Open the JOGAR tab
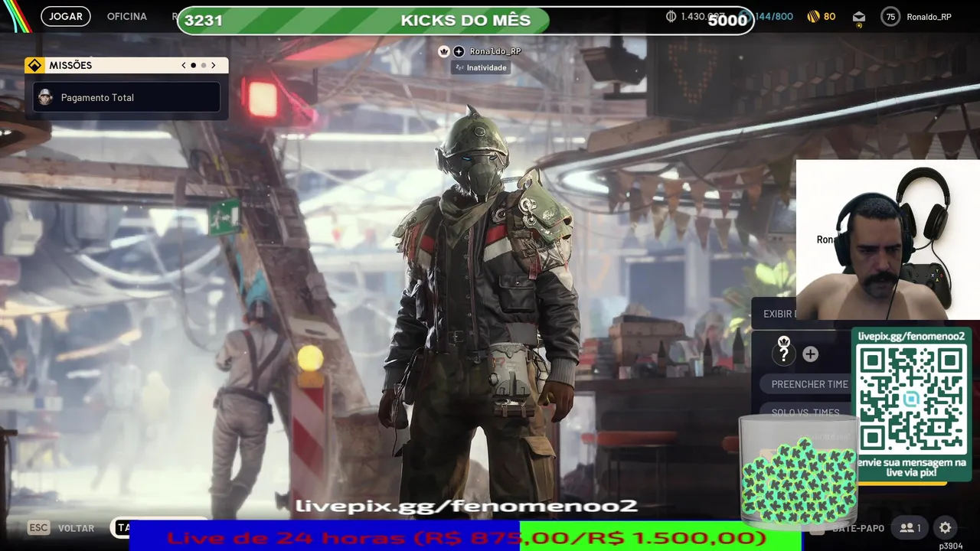980x551 pixels. (x=66, y=16)
